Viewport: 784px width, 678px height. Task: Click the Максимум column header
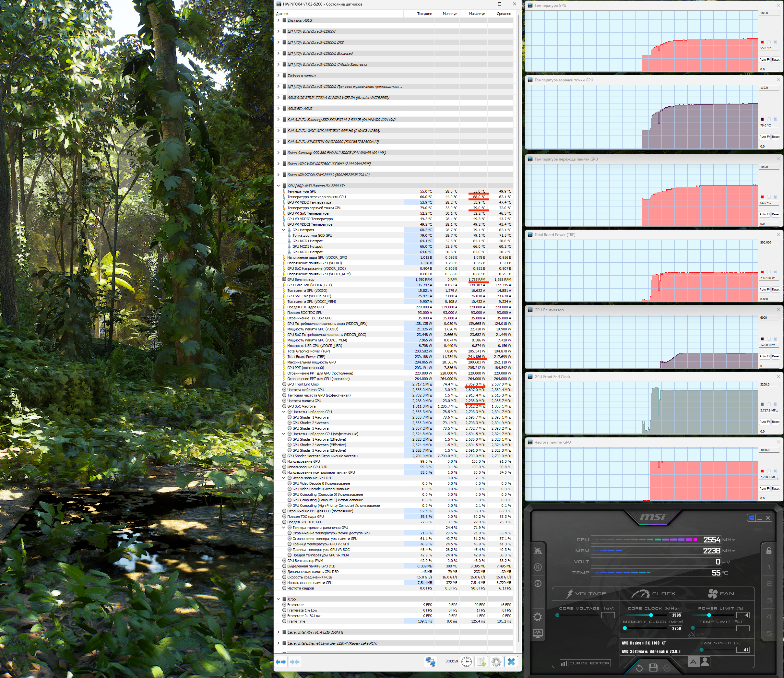click(x=477, y=14)
